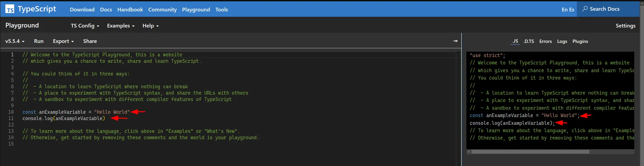Click the Playground heading text

pos(22,25)
